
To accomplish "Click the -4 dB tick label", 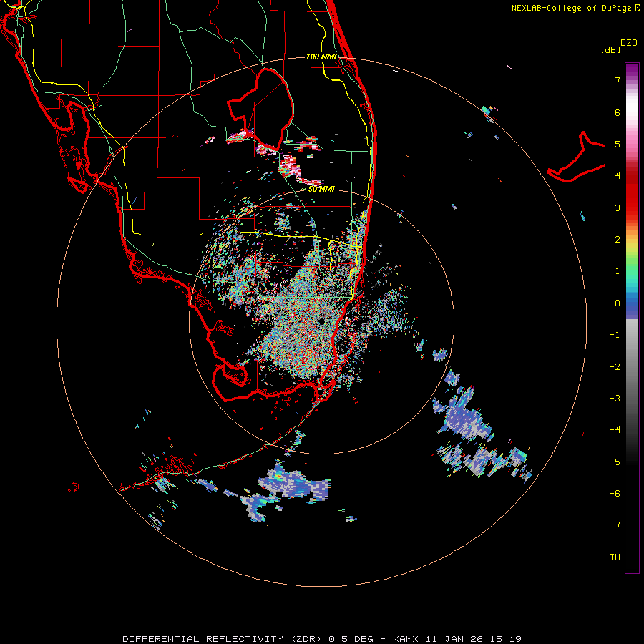I will click(615, 430).
